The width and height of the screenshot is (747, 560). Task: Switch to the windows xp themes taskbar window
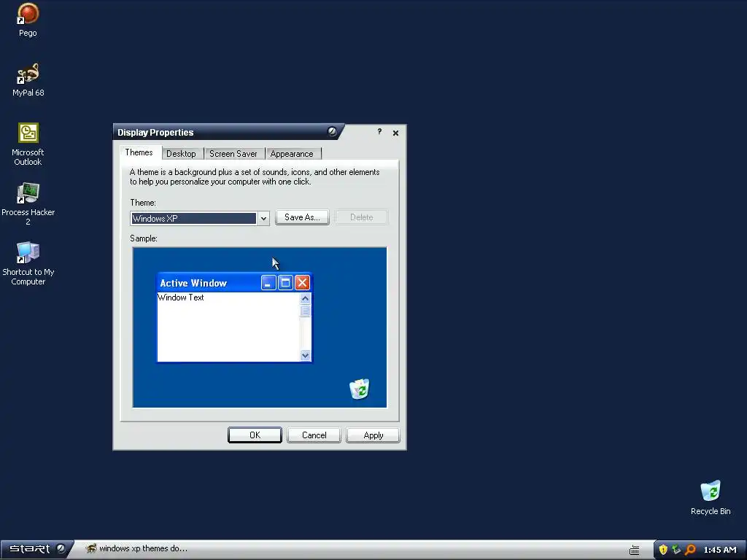137,548
